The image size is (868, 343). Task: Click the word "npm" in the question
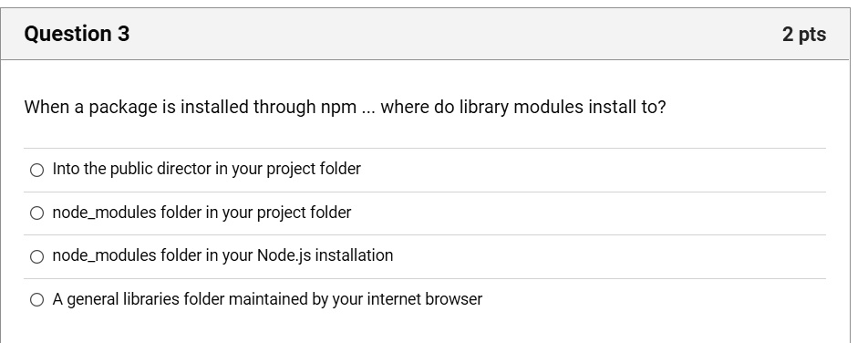pyautogui.click(x=339, y=108)
